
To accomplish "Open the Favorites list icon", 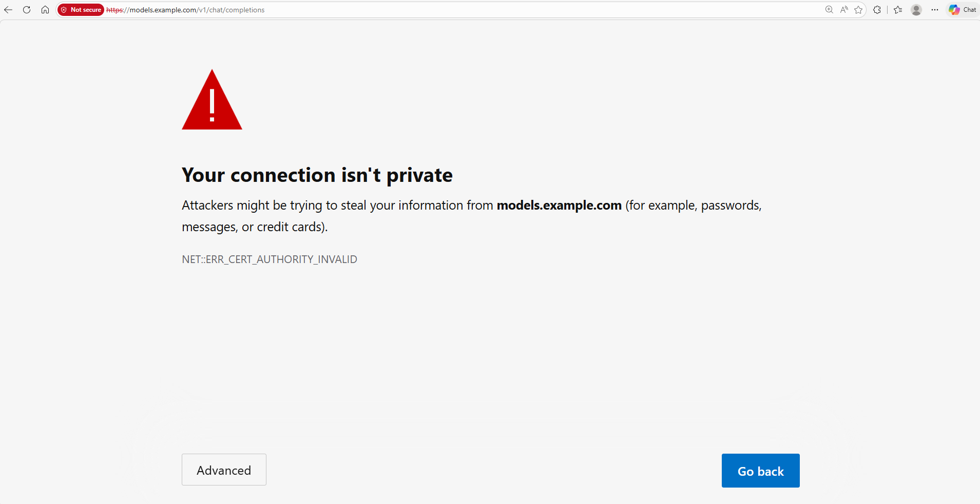I will (x=898, y=10).
